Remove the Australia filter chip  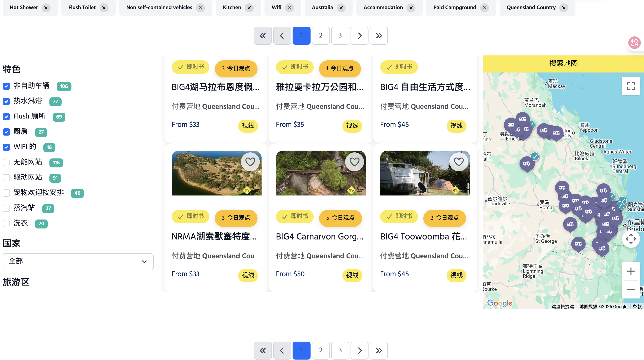[341, 8]
